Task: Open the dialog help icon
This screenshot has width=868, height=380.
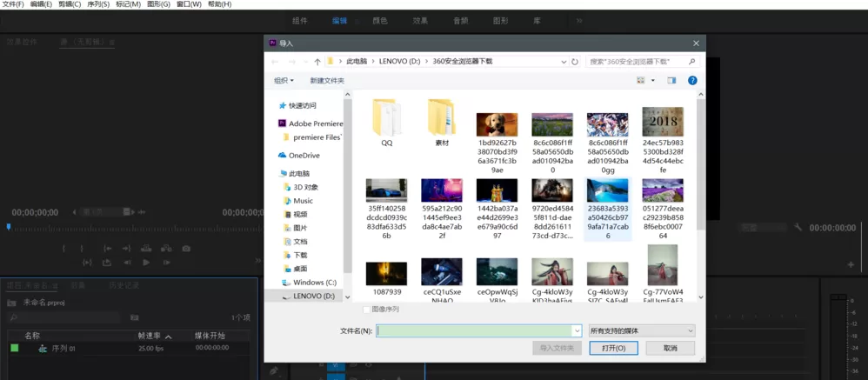Action: [692, 80]
